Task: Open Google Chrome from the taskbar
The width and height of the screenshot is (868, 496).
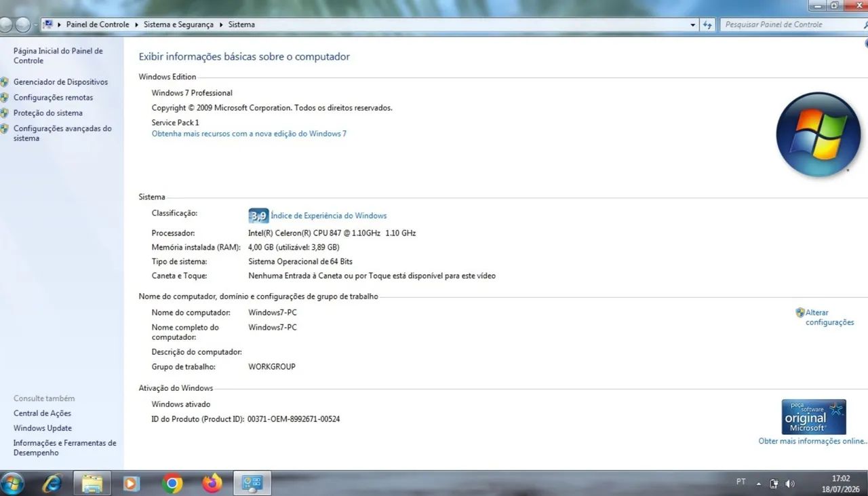Action: (x=172, y=483)
